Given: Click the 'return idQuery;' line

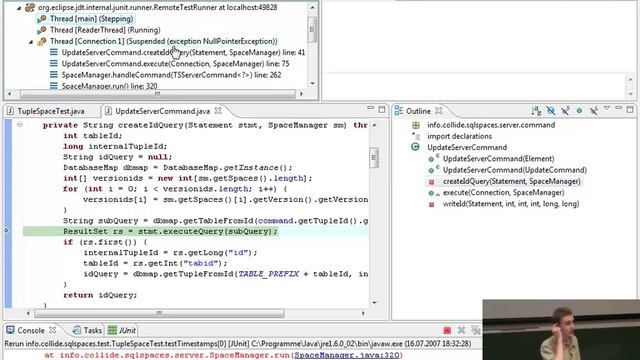Looking at the screenshot, I should (100, 295).
